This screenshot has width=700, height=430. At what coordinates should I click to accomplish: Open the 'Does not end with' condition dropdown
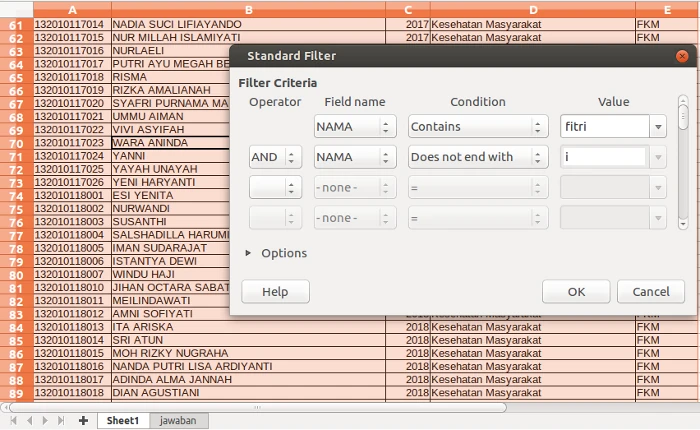tap(478, 157)
